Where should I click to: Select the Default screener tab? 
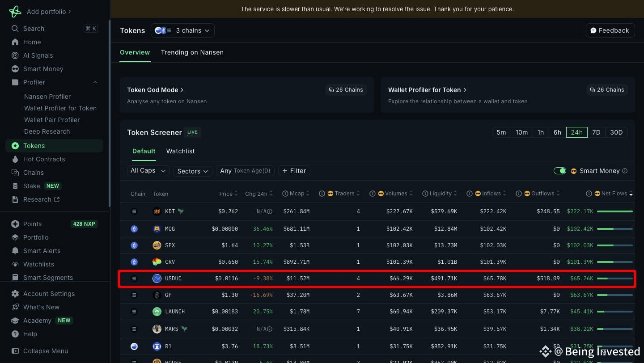[x=144, y=151]
